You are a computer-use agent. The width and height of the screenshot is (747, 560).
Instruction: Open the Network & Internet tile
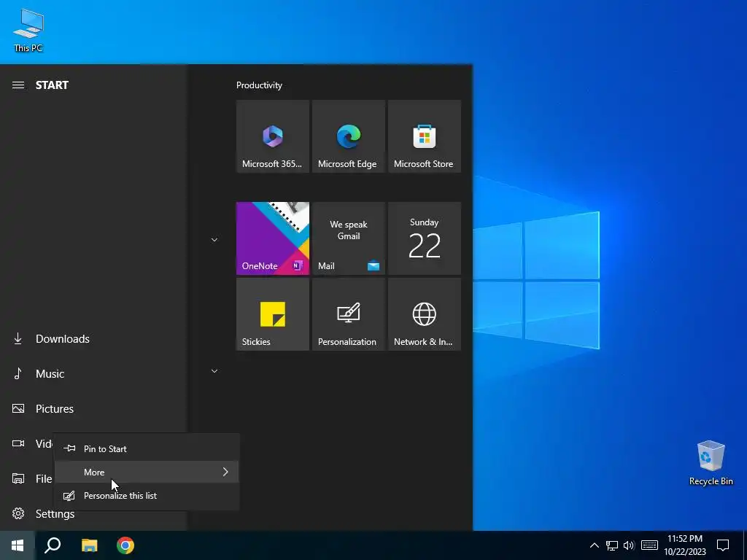point(425,314)
